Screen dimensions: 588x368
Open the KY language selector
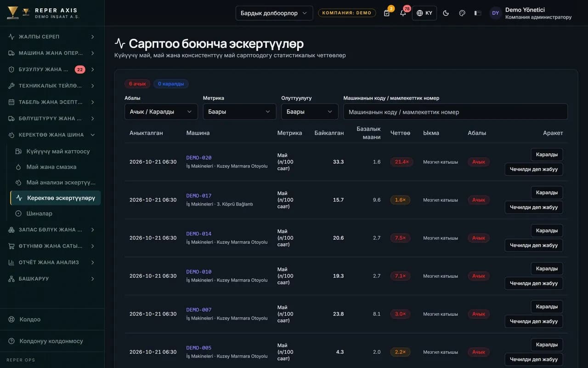click(x=424, y=13)
